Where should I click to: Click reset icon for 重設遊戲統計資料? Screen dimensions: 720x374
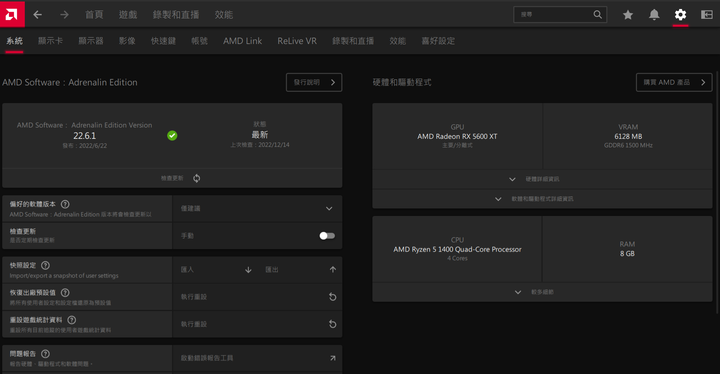pyautogui.click(x=332, y=324)
